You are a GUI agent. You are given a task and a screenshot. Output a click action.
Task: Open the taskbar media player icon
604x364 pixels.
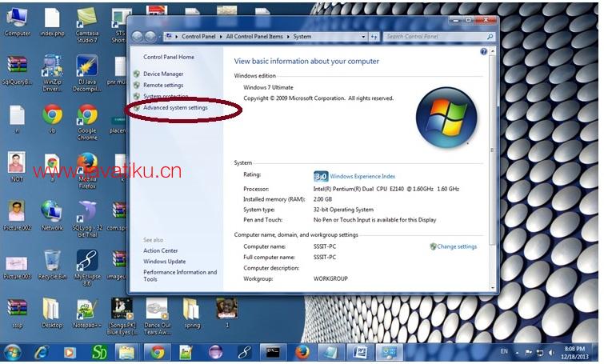click(70, 353)
